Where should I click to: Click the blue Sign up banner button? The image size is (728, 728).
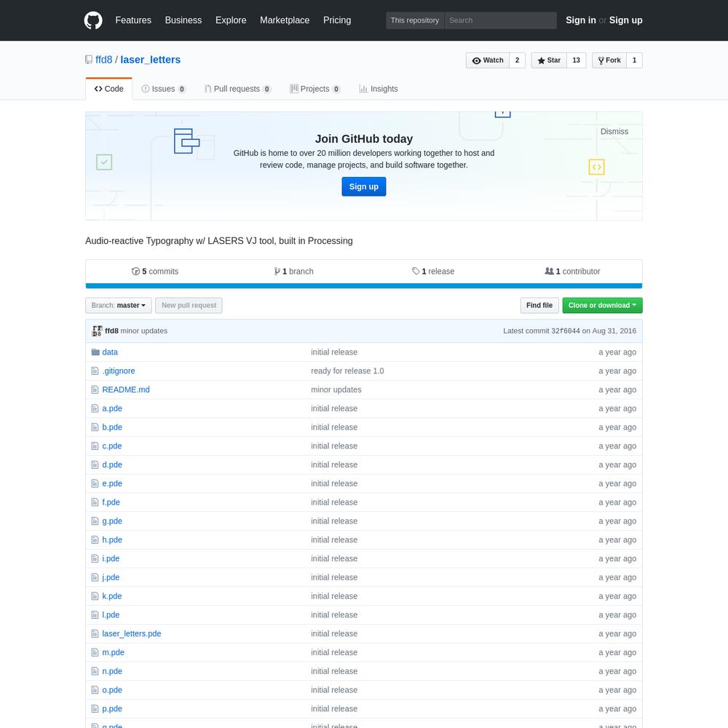click(363, 186)
